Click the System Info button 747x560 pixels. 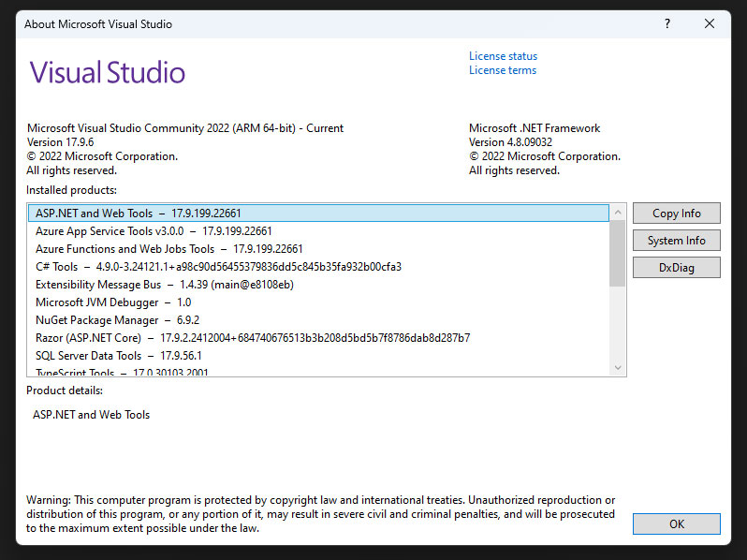tap(677, 241)
